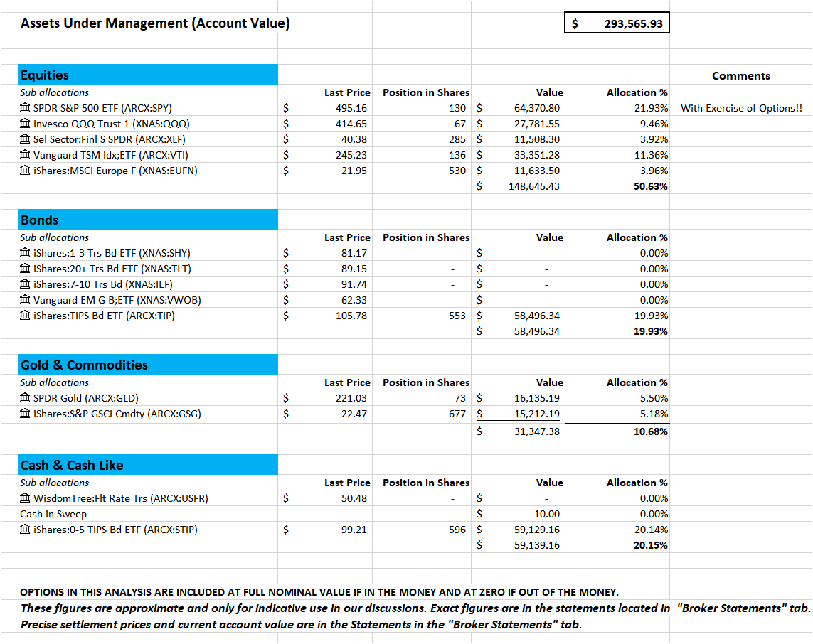
Task: Select GSG position of 677 shares
Action: tap(457, 414)
